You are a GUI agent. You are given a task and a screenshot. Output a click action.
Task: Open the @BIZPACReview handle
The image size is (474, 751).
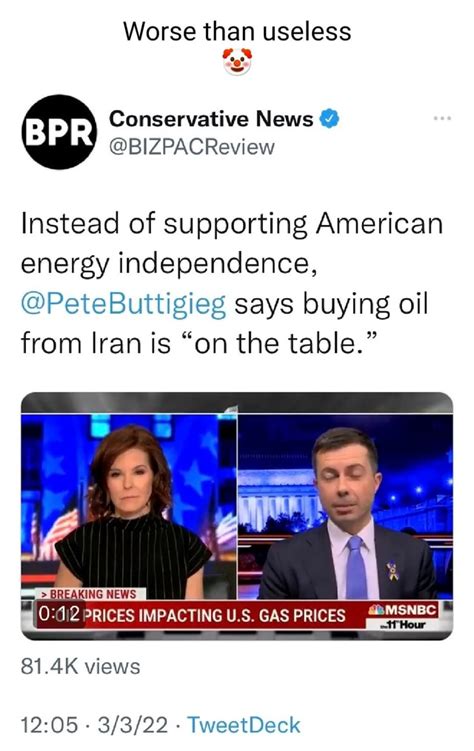(192, 147)
